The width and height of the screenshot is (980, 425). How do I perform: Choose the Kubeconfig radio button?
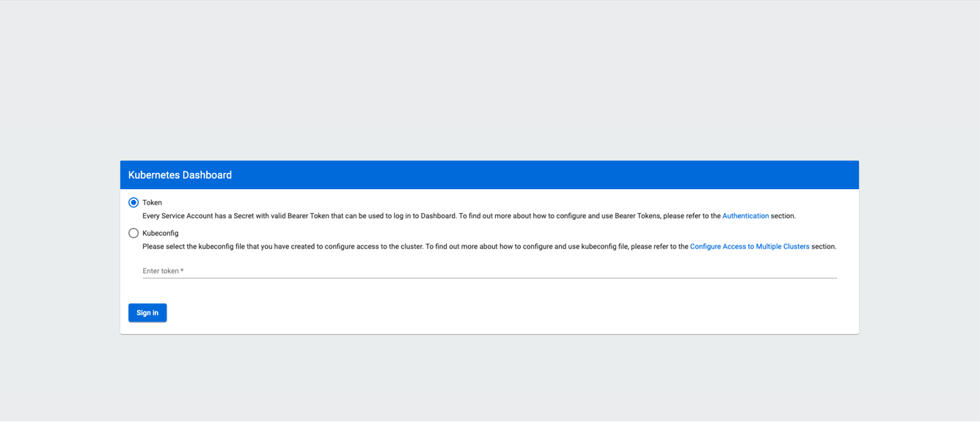(x=134, y=234)
